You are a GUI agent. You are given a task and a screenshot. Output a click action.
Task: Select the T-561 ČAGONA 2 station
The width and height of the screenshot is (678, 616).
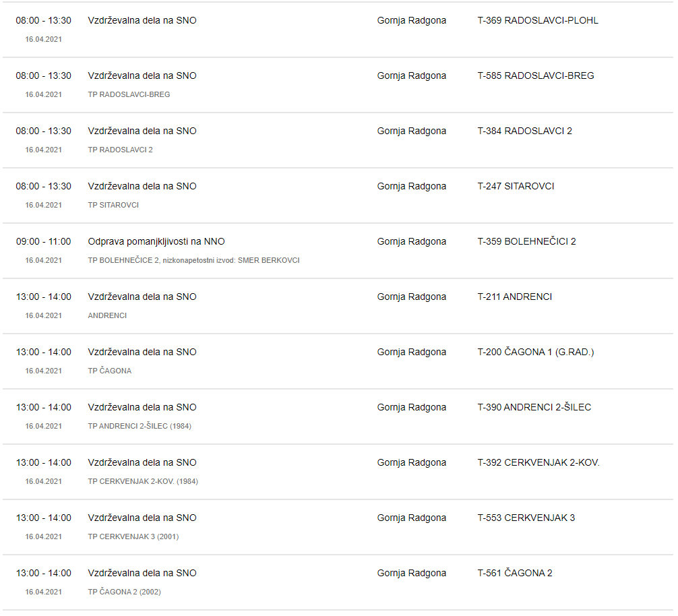(x=514, y=573)
